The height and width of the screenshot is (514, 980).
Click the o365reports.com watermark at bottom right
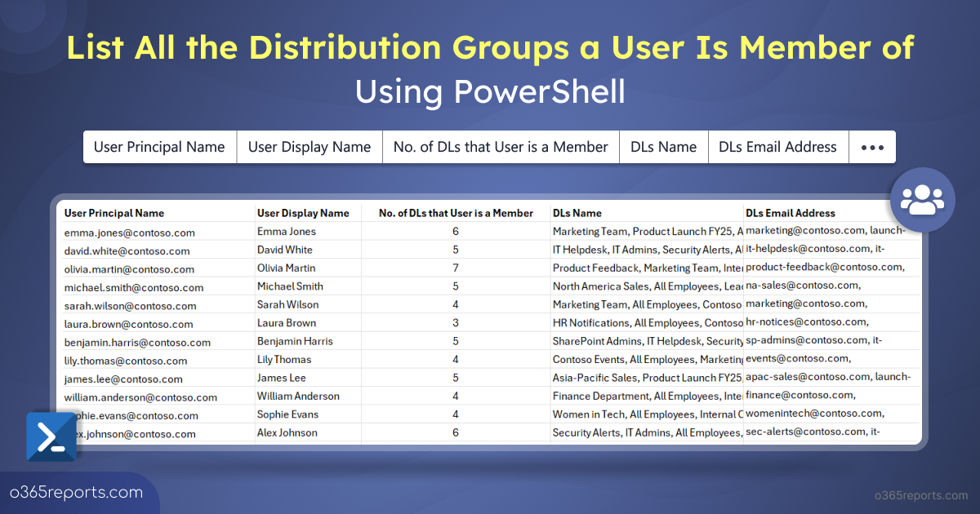click(x=915, y=495)
